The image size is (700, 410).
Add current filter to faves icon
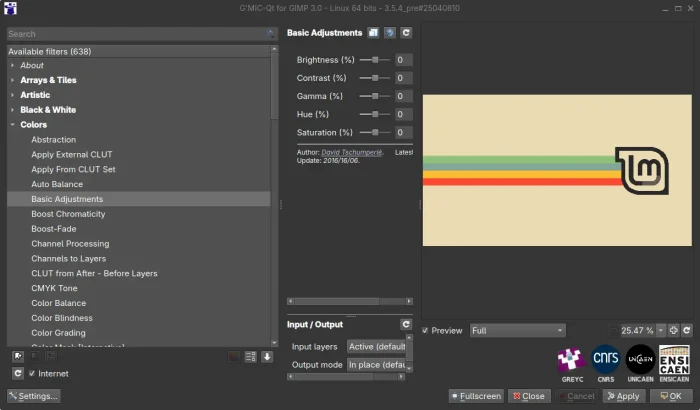point(18,356)
